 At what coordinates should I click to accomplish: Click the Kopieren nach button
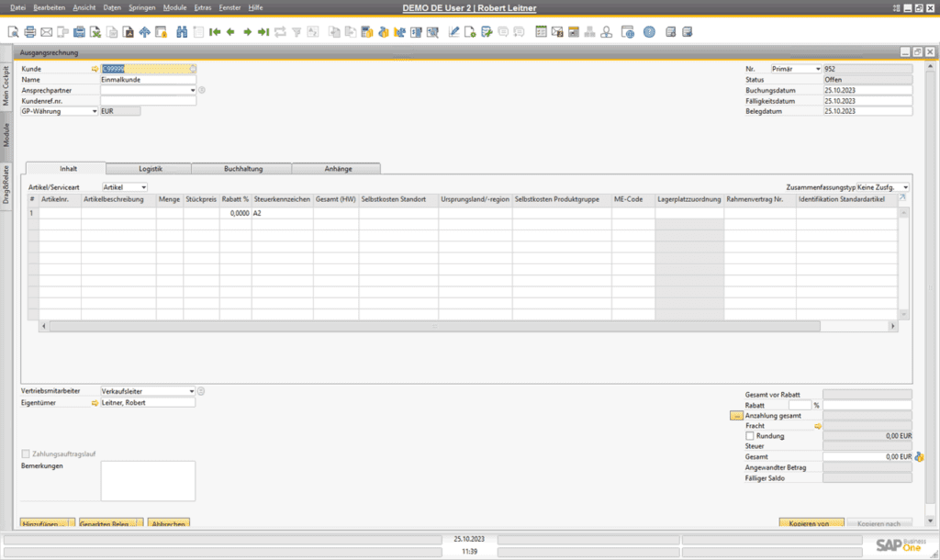pyautogui.click(x=879, y=523)
